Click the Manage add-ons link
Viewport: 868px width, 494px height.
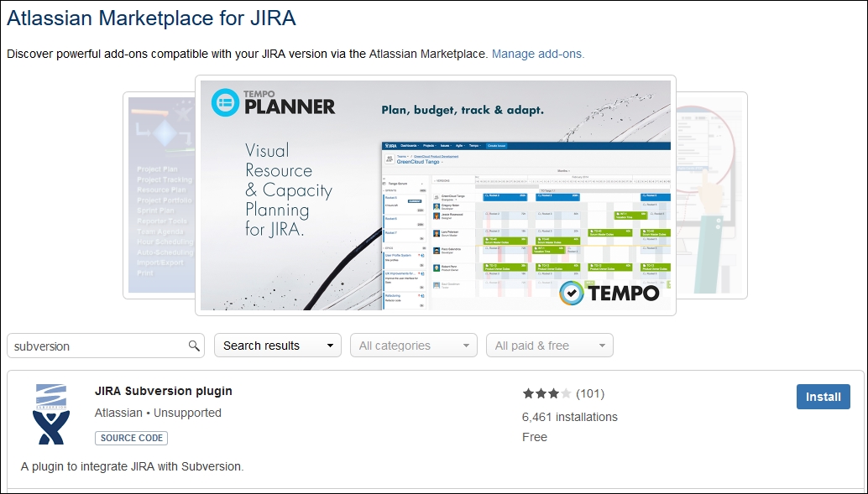point(537,54)
